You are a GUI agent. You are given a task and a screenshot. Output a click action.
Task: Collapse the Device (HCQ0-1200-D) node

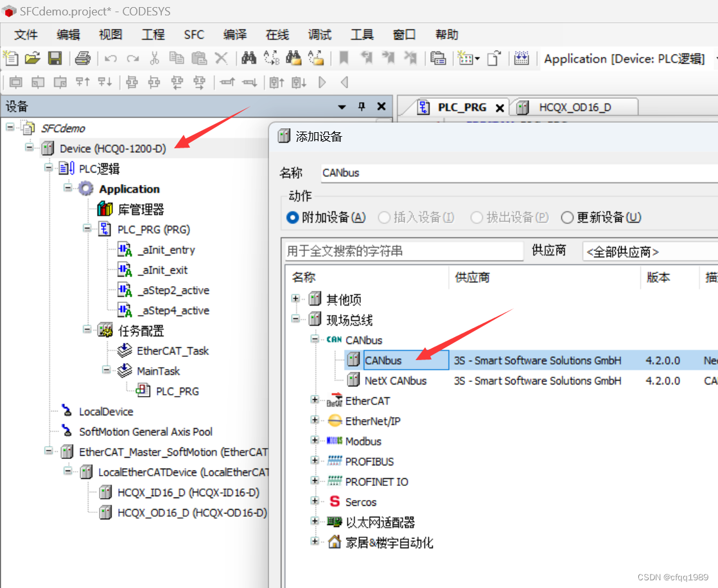pyautogui.click(x=30, y=148)
